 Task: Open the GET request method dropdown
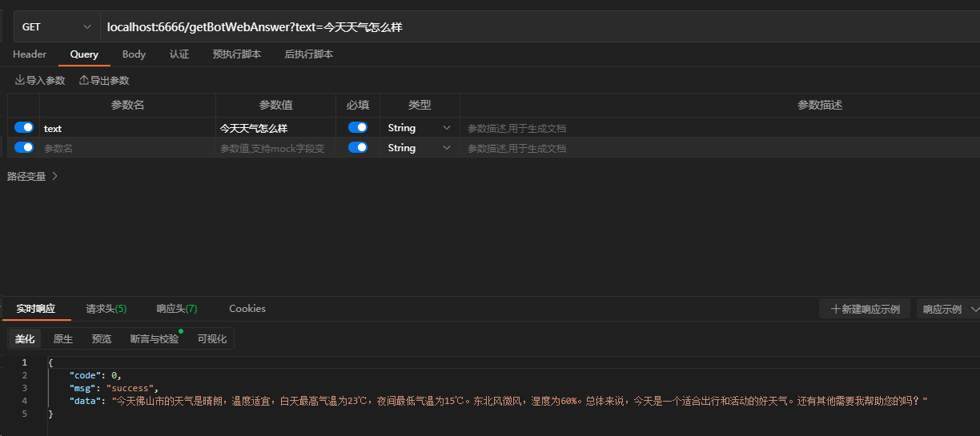[x=56, y=26]
